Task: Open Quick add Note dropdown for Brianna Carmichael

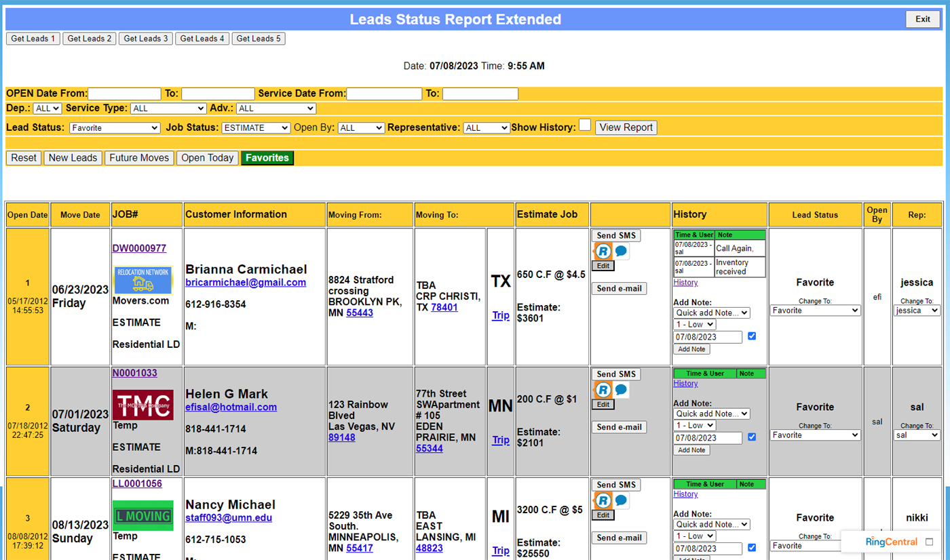Action: [711, 313]
